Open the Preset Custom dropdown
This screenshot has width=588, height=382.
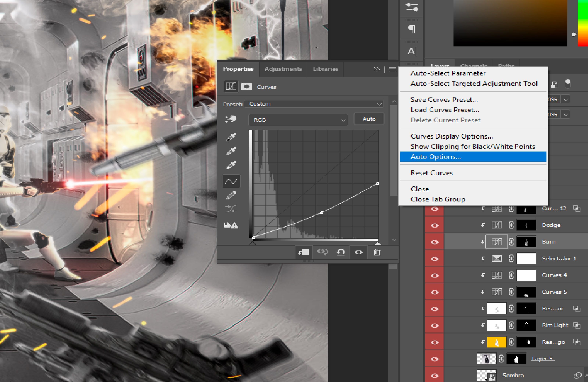(x=314, y=104)
